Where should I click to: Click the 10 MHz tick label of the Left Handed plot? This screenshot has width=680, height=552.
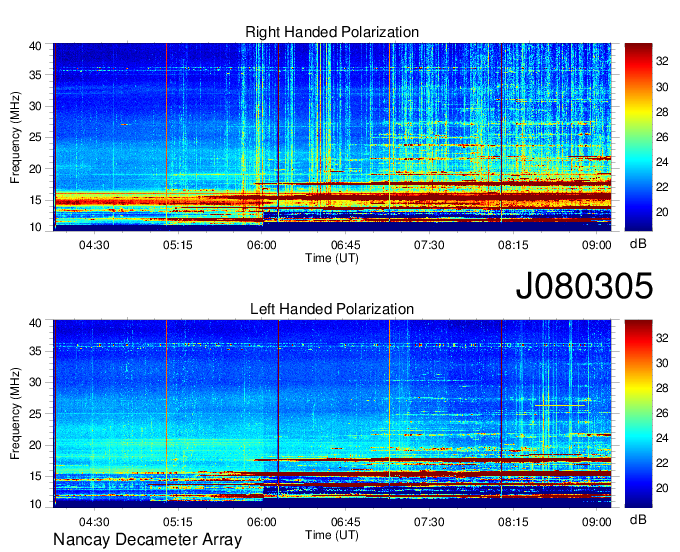[35, 504]
